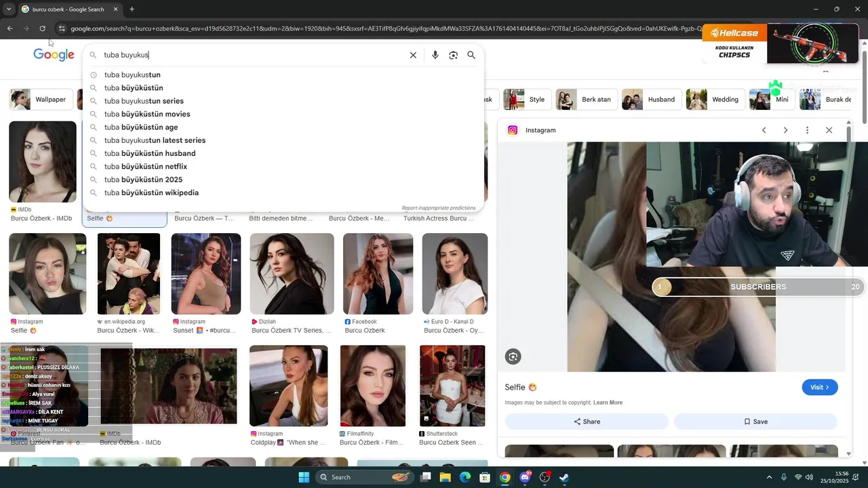This screenshot has width=868, height=488.
Task: View site information icon in address bar
Action: [x=62, y=28]
